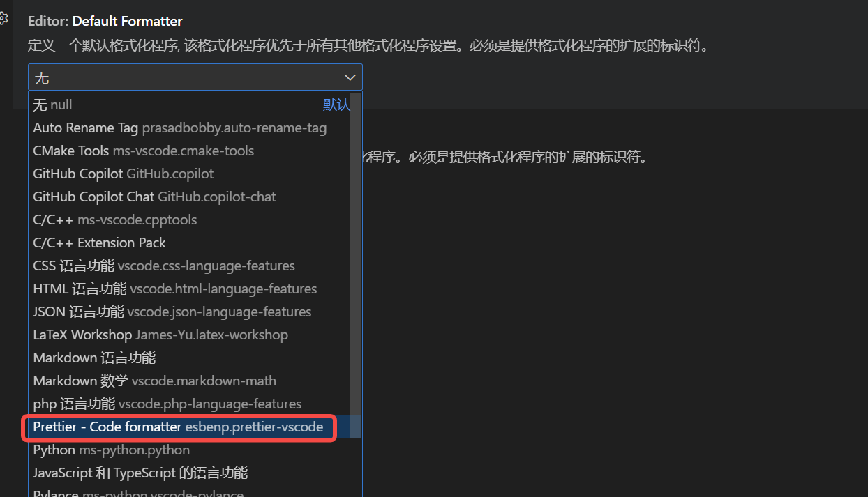The height and width of the screenshot is (497, 868).
Task: Choose CMake Tools as formatter
Action: click(190, 151)
